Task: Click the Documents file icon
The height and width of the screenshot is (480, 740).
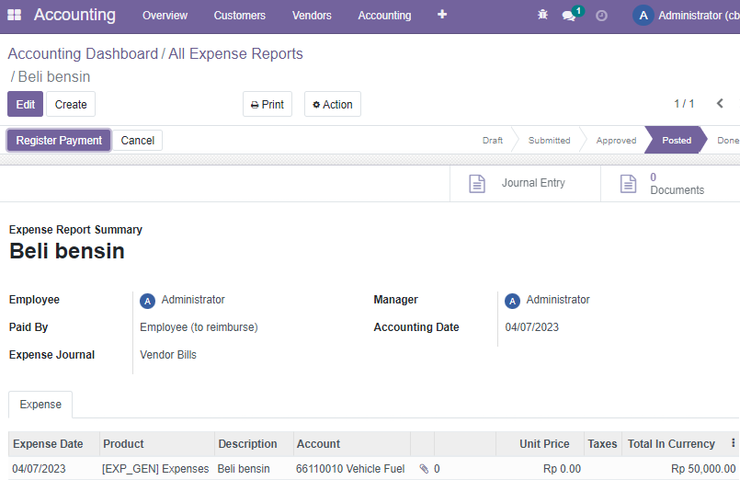Action: (x=628, y=184)
